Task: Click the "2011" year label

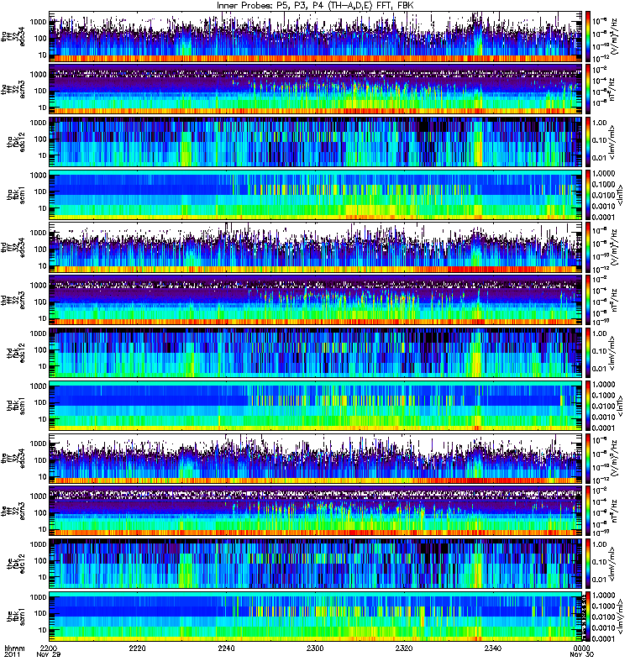Action: [x=12, y=654]
